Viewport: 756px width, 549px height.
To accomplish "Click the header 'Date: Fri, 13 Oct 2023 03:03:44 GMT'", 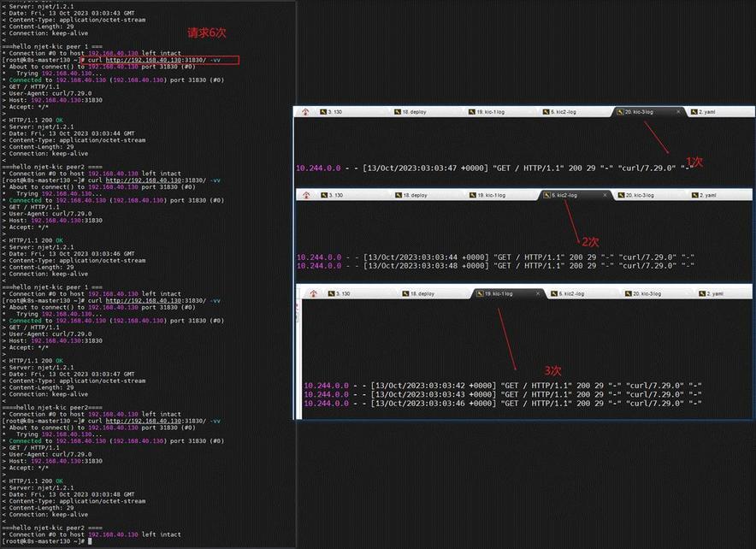I will [x=68, y=133].
